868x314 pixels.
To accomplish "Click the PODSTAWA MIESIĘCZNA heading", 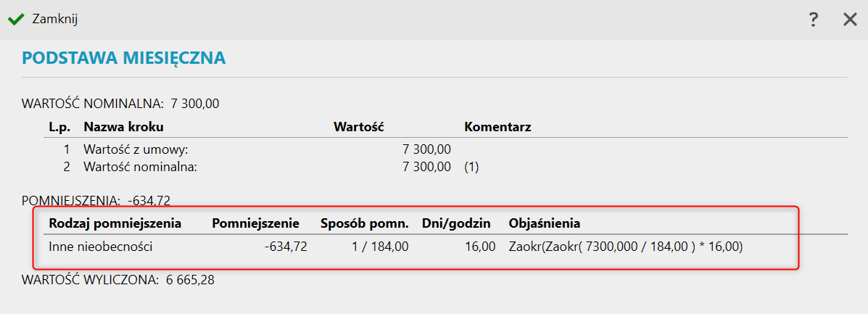I will click(124, 57).
